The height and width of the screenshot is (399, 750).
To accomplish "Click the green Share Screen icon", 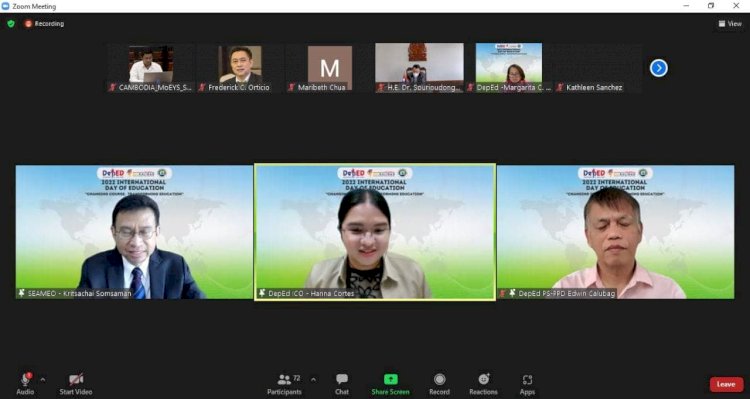I will (391, 379).
